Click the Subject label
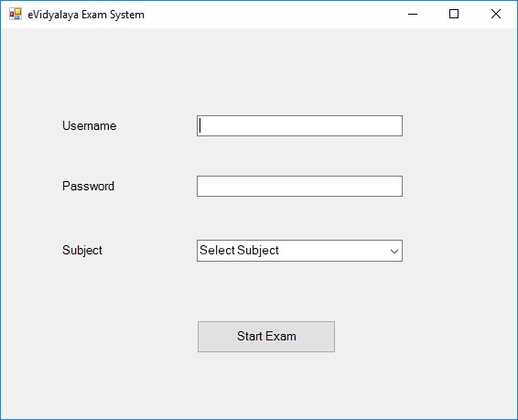This screenshot has height=420, width=518. coord(82,251)
